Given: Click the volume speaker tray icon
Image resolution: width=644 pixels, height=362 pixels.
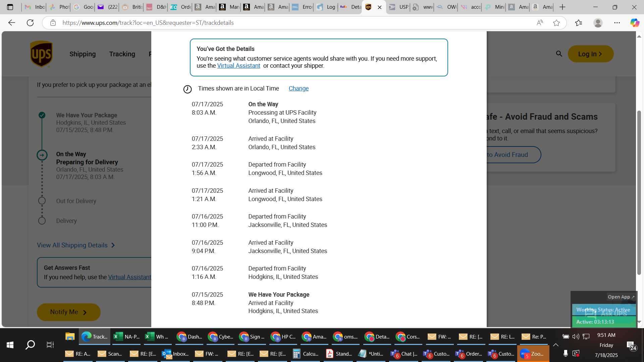Looking at the screenshot, I should click(576, 337).
